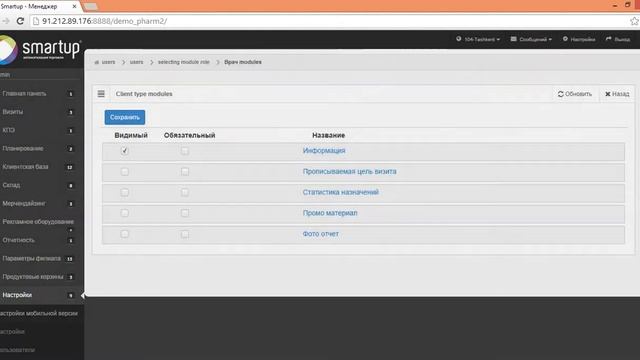Check Видимый for Промо материал
The height and width of the screenshot is (360, 640).
pos(124,213)
